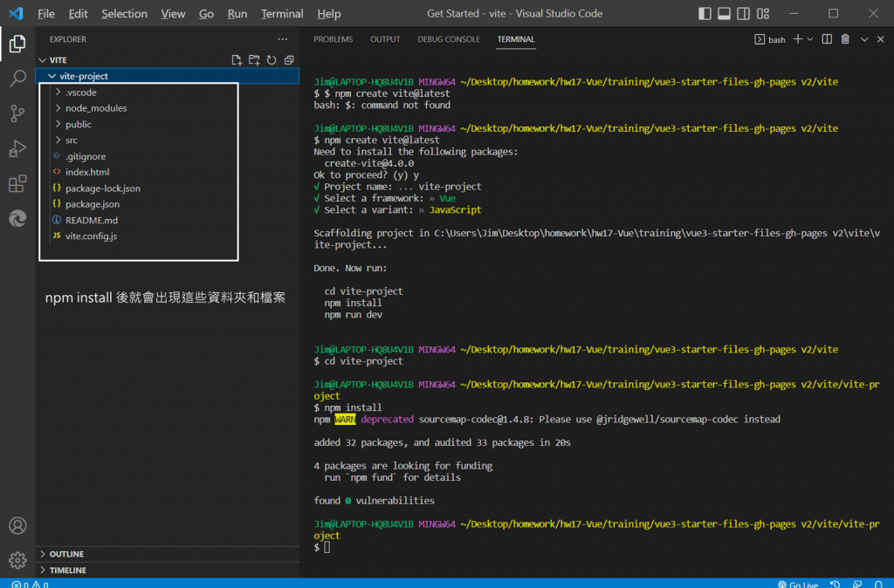Viewport: 894px width, 588px height.
Task: Open the Source Control view
Action: pyautogui.click(x=17, y=113)
